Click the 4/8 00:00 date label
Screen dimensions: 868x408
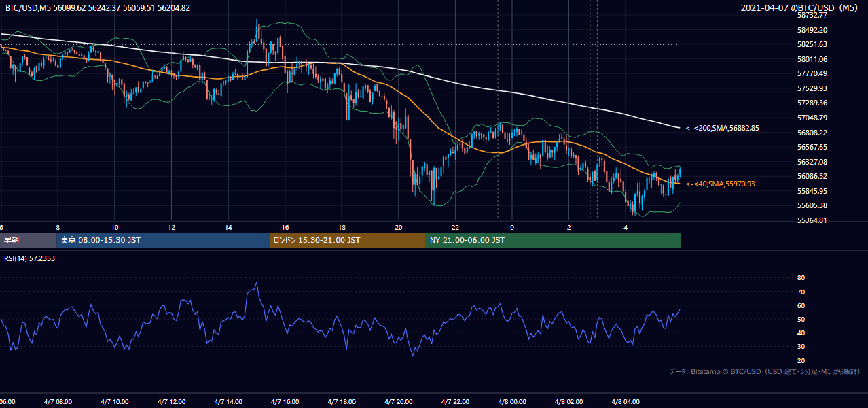coord(512,402)
